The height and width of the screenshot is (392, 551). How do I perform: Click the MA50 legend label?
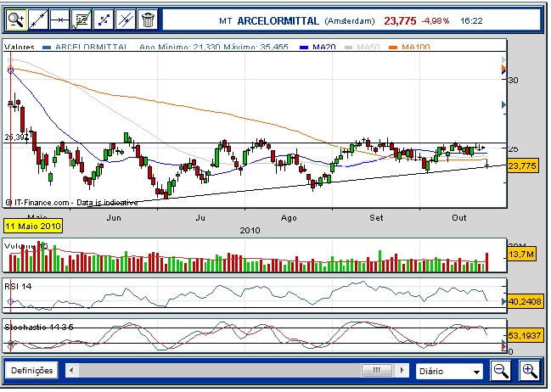pos(368,47)
